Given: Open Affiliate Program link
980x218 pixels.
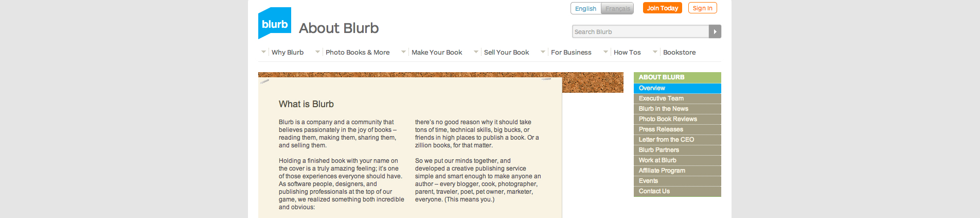Looking at the screenshot, I should point(678,171).
